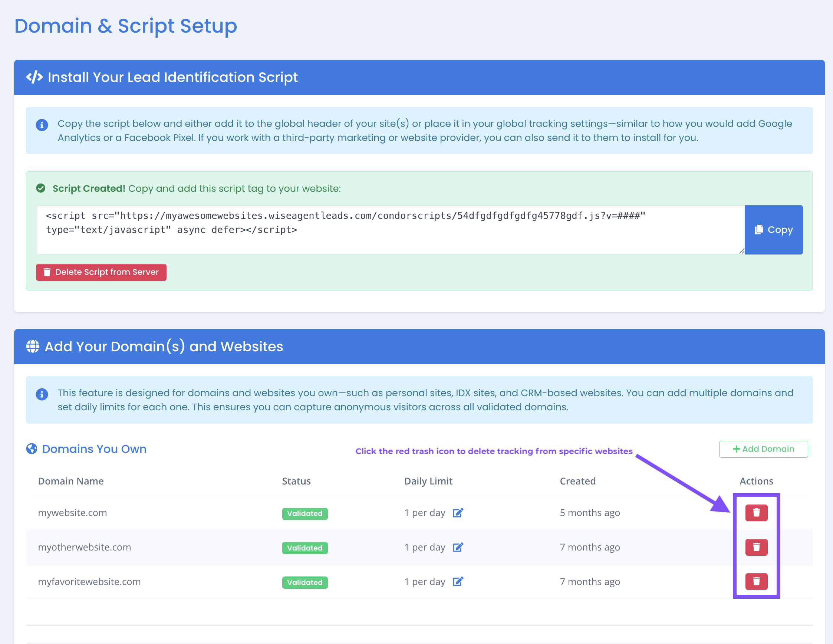This screenshot has height=644, width=833.
Task: Click the Add Domain button
Action: click(x=763, y=449)
